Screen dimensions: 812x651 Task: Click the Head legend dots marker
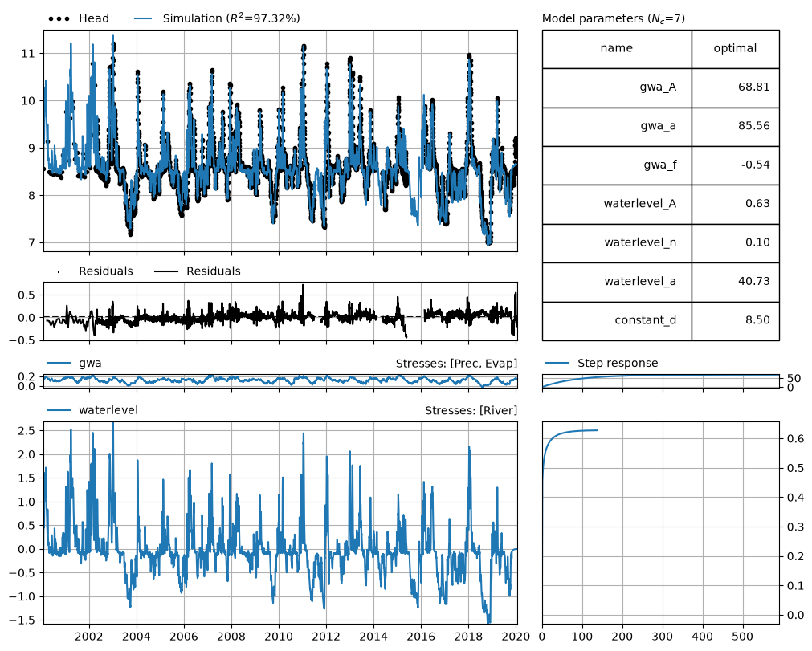[59, 19]
